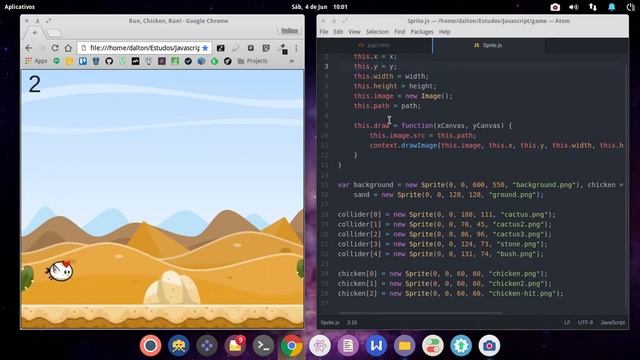The image size is (640, 360).
Task: Open Atom editor from dock
Action: pyautogui.click(x=320, y=346)
